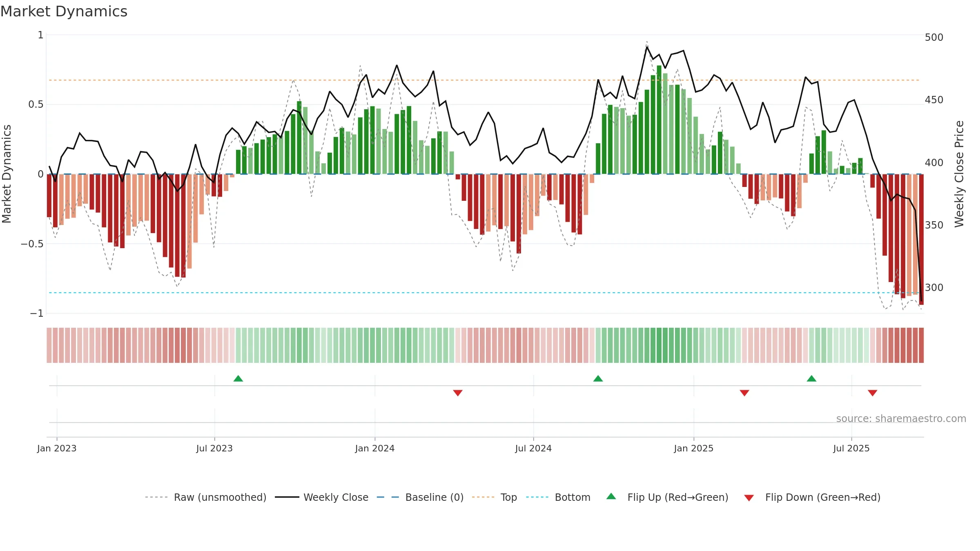Screen dimensions: 980x551
Task: Click the Market Dynamics y-axis title
Action: click(7, 174)
